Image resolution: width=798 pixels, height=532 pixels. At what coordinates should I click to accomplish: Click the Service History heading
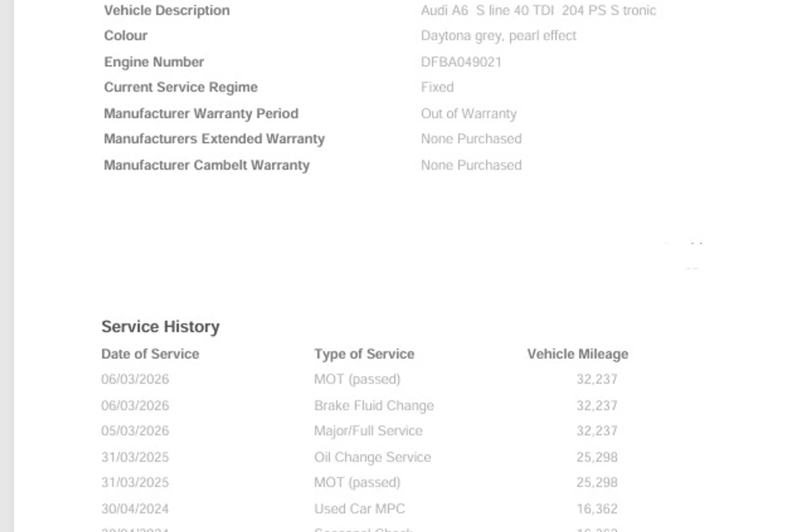[x=160, y=327]
